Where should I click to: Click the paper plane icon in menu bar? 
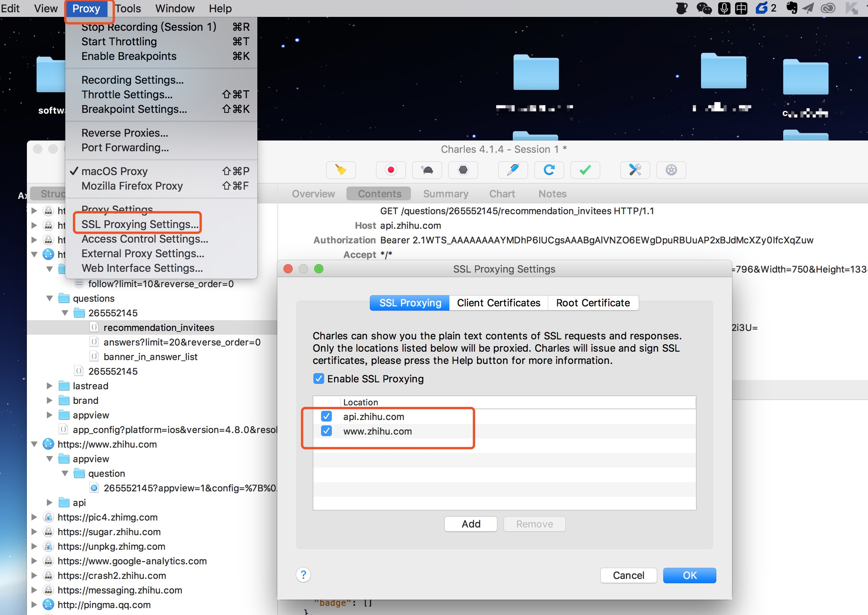click(808, 8)
